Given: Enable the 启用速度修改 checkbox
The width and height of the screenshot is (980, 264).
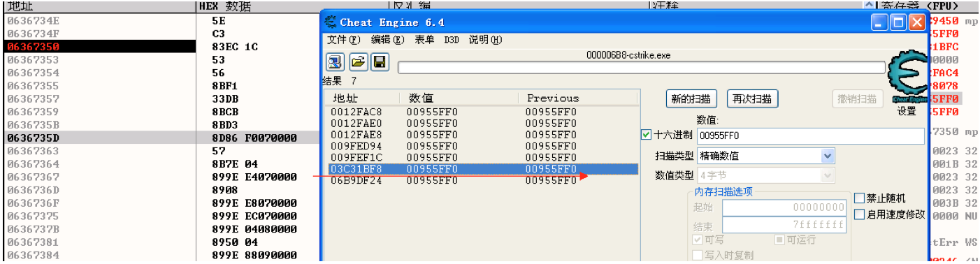Looking at the screenshot, I should pyautogui.click(x=860, y=214).
